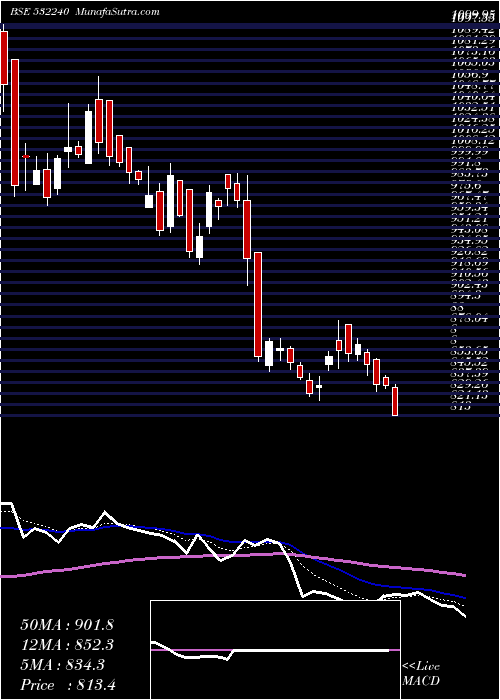Click the Price : 813.4 readout
The image size is (500, 700).
point(69,685)
